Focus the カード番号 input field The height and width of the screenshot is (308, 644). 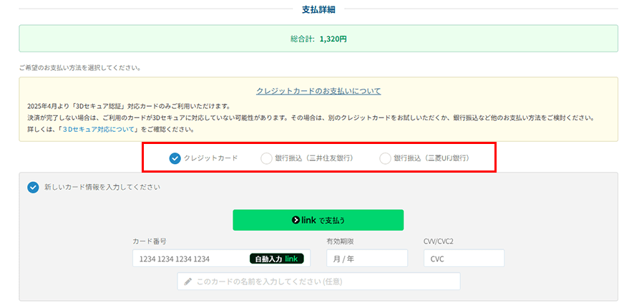pyautogui.click(x=190, y=259)
